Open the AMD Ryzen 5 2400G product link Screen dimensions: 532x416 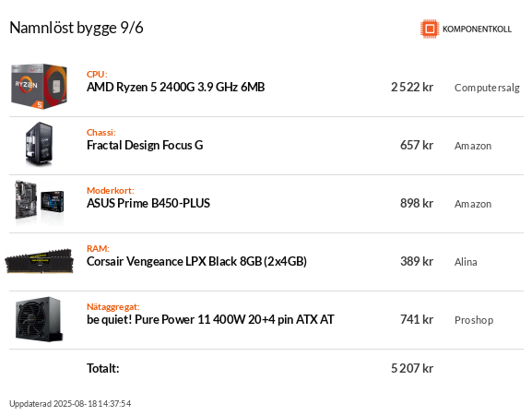pyautogui.click(x=176, y=88)
